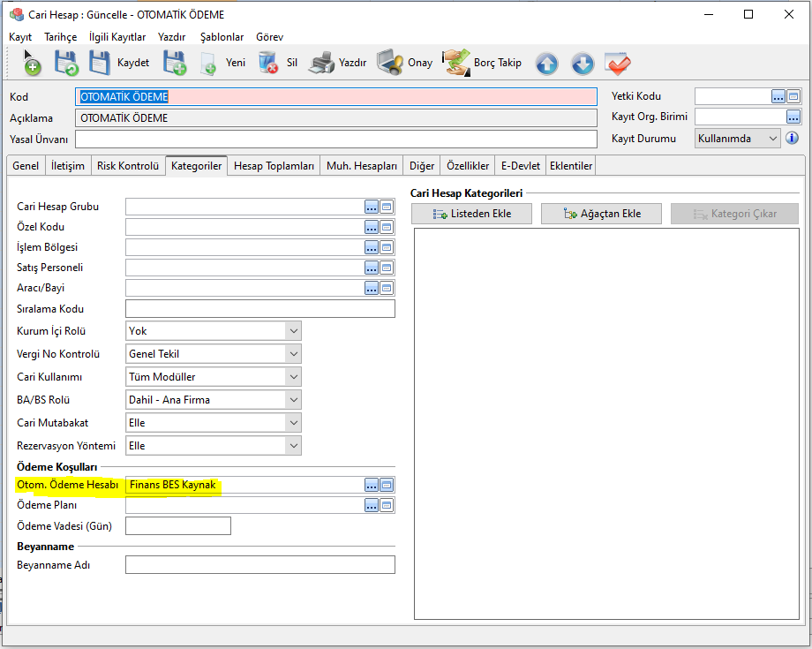Open the Cari Kullanımı dropdown
The height and width of the screenshot is (649, 812).
[293, 377]
